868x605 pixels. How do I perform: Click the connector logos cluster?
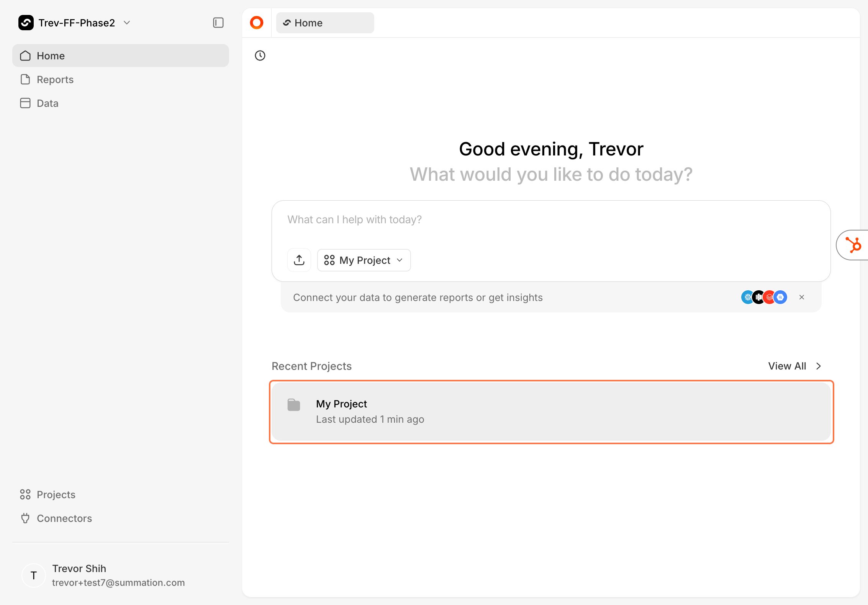(x=764, y=298)
